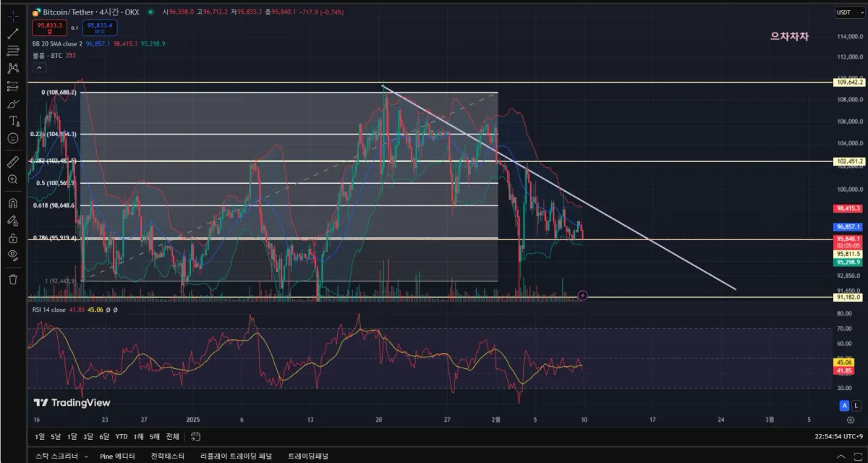This screenshot has height=463, width=868.
Task: Set the chart range to 전체
Action: click(172, 436)
